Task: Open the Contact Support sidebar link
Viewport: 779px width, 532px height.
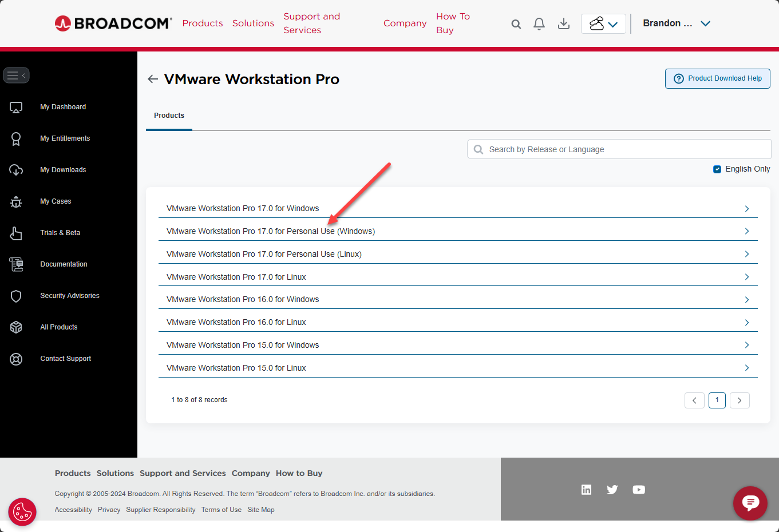Action: (x=66, y=359)
